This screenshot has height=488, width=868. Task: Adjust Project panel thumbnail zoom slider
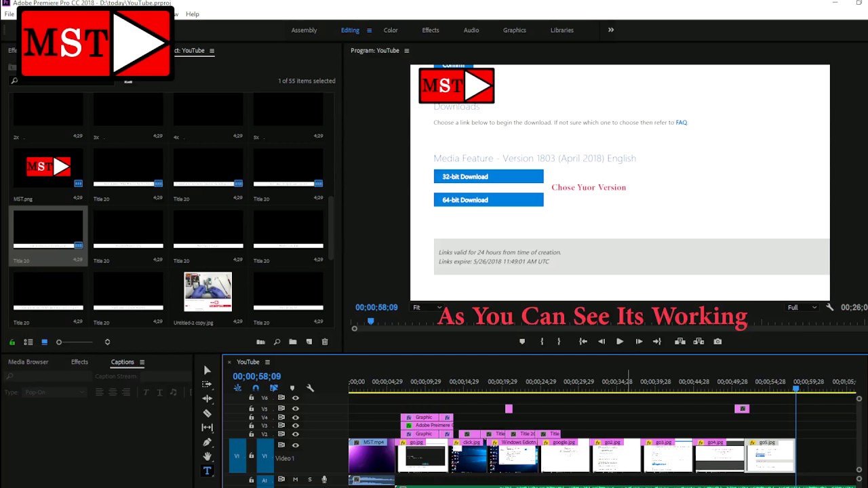click(73, 342)
